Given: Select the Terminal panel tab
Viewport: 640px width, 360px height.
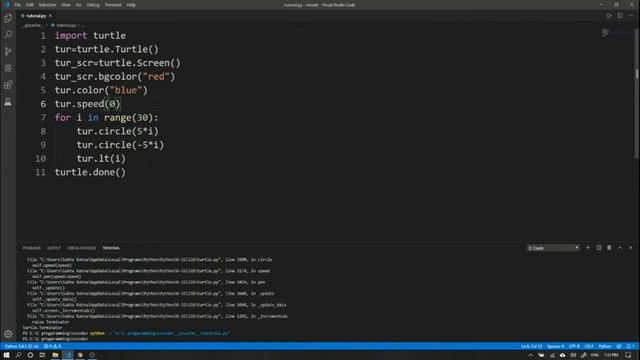Looking at the screenshot, I should point(111,248).
